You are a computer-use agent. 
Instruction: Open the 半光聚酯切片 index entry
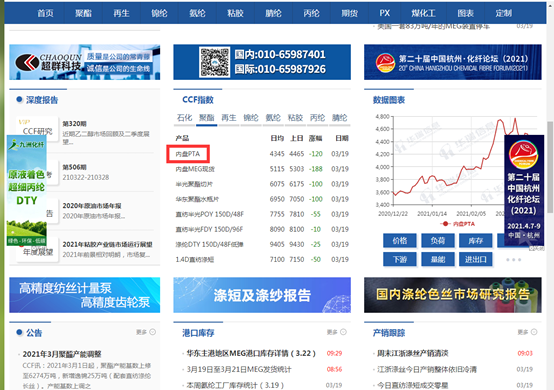click(262, 184)
